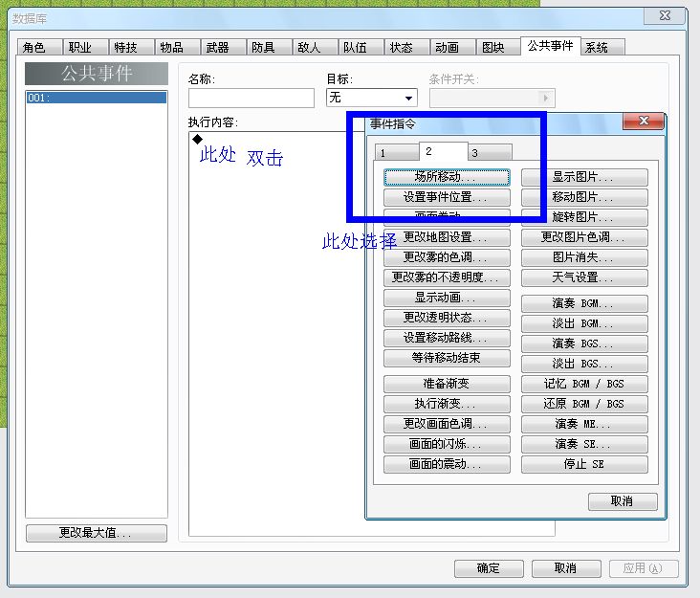Screen dimensions: 700x598
Task: Open the 职业 tab
Action: [86, 47]
